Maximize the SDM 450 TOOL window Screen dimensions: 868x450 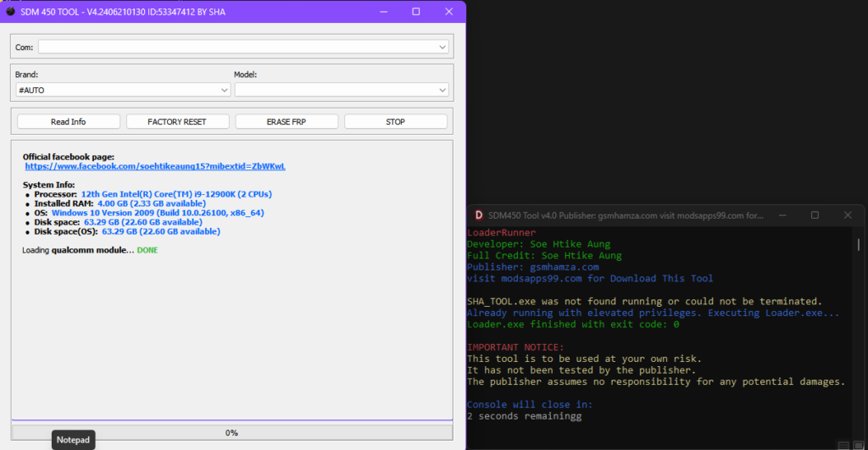click(x=415, y=12)
